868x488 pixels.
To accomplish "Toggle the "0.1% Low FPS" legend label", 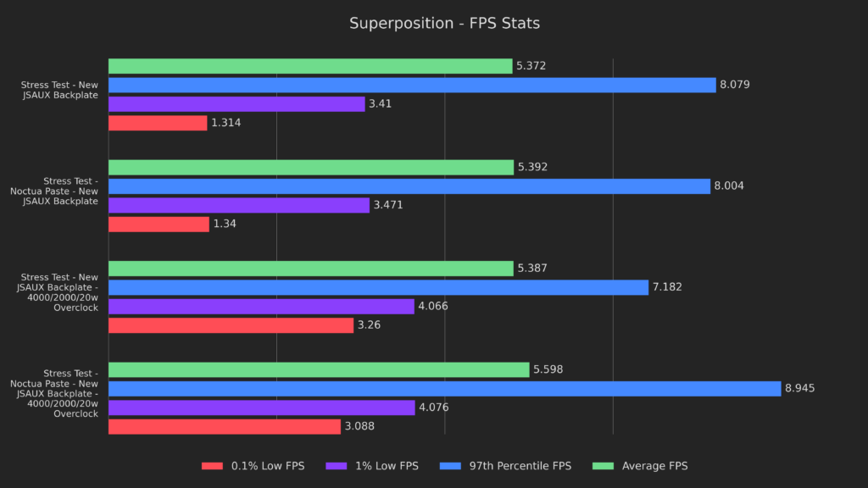I will (x=266, y=466).
